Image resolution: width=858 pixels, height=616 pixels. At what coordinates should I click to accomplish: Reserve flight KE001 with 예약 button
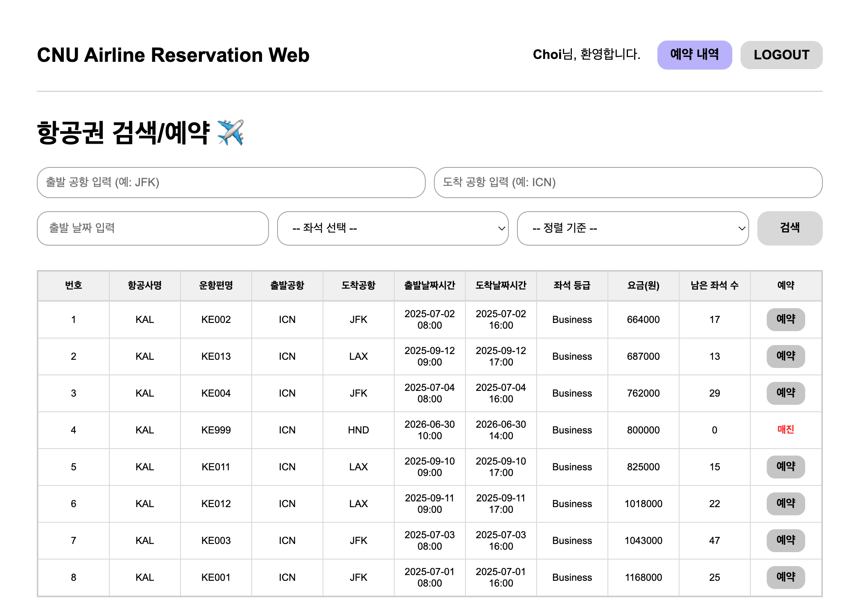pos(786,577)
